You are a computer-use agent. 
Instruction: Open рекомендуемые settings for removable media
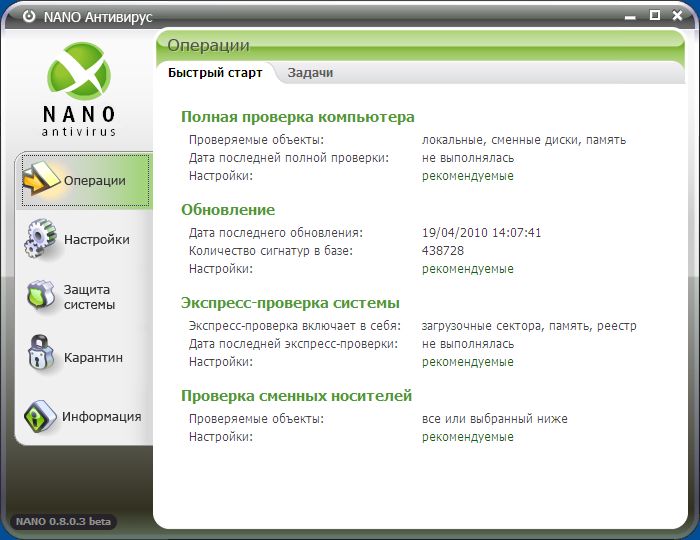[x=468, y=437]
